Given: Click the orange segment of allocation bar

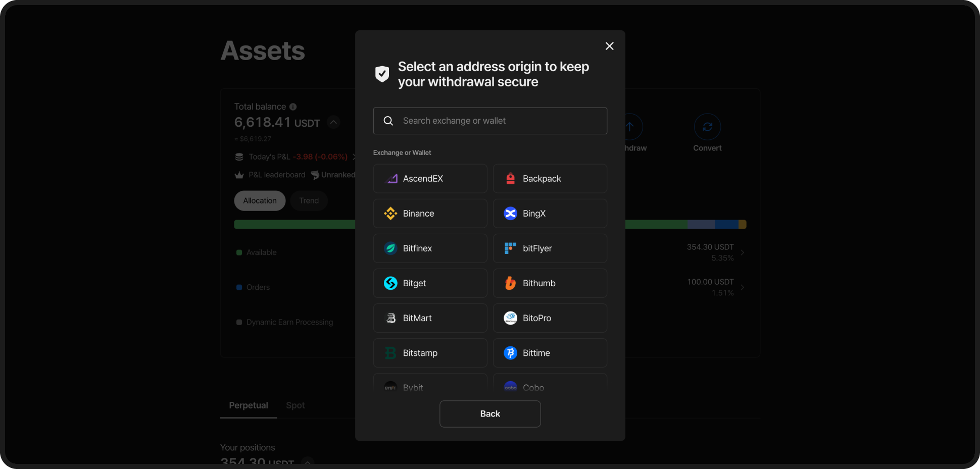Looking at the screenshot, I should pos(743,225).
